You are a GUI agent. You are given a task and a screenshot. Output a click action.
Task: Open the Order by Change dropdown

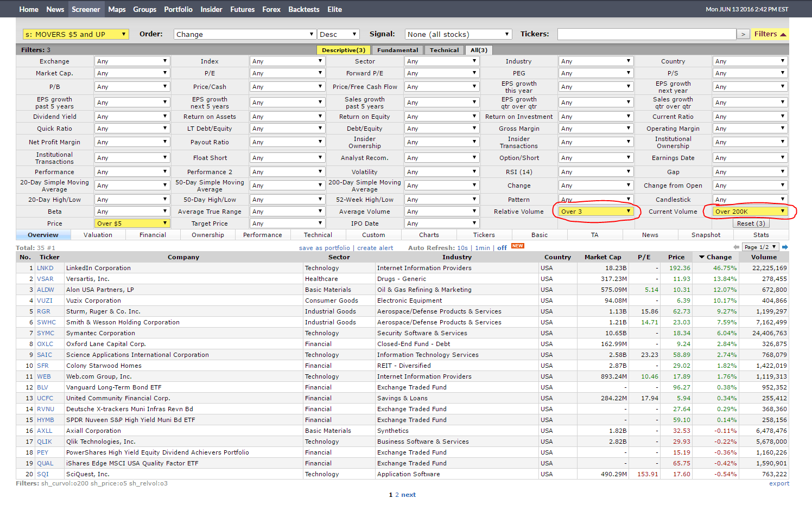tap(245, 34)
